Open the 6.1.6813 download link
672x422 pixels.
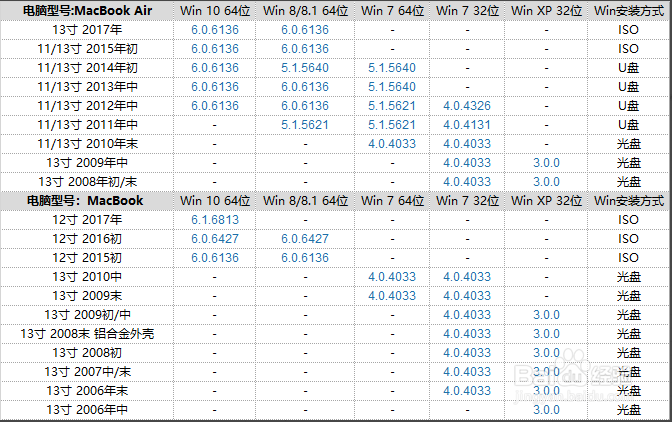tap(215, 220)
